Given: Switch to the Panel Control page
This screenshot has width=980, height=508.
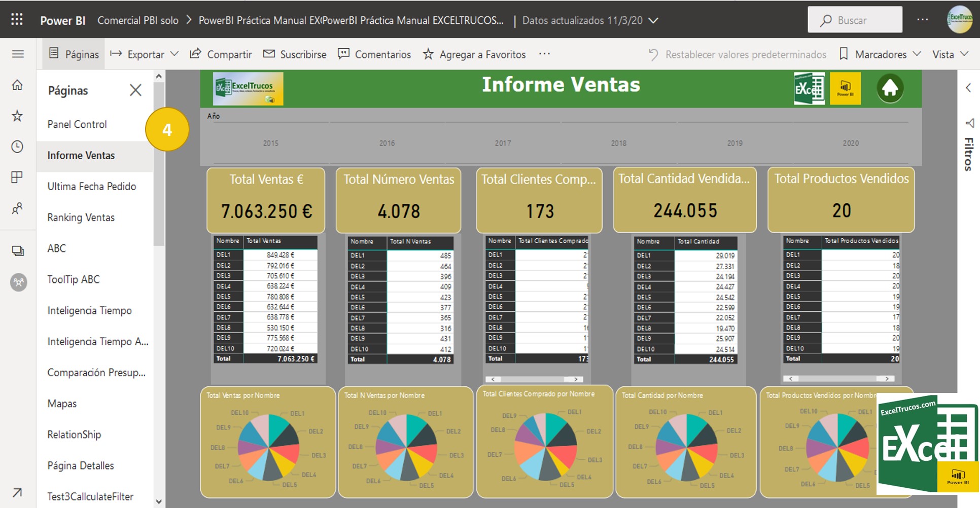Looking at the screenshot, I should 77,124.
